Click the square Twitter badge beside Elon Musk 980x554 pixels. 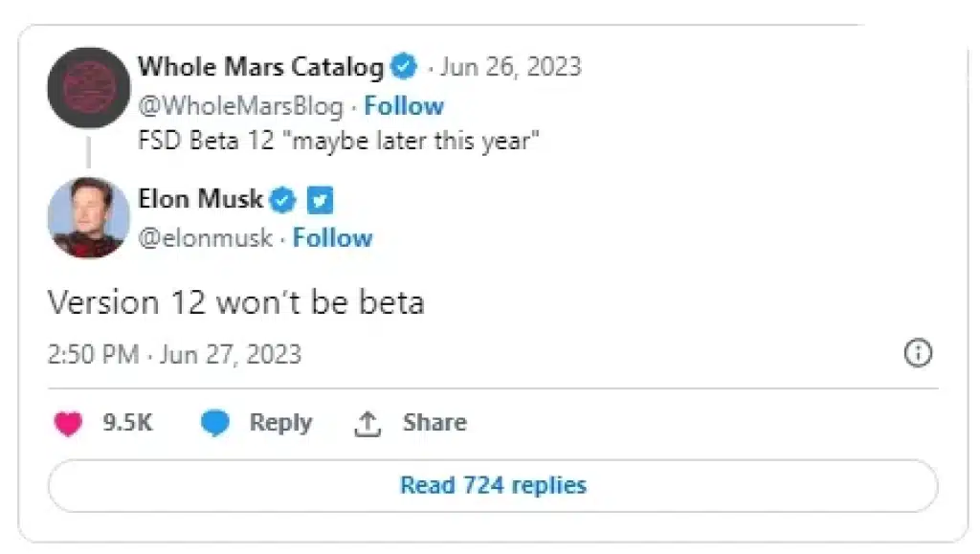pos(320,201)
